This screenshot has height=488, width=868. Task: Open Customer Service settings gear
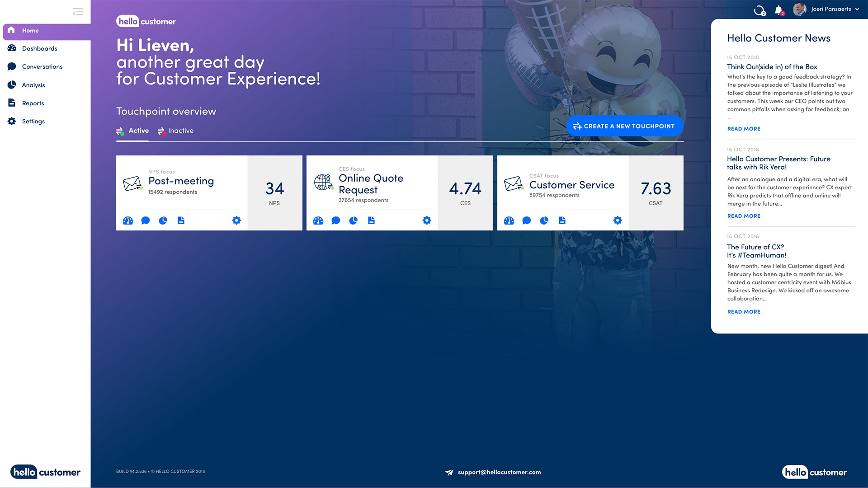pos(618,221)
